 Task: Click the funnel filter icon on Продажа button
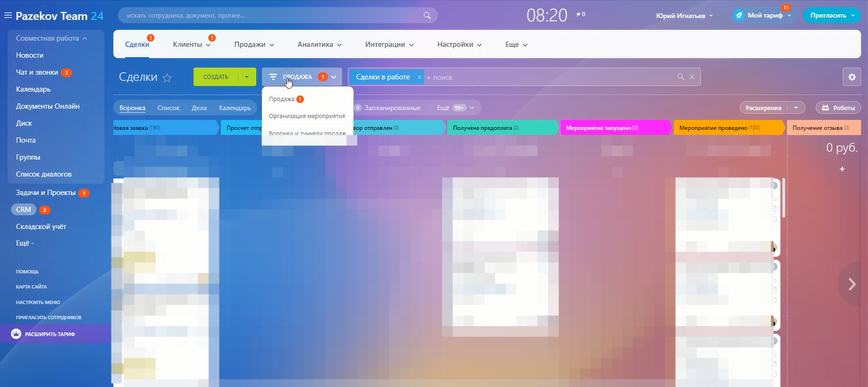coord(273,77)
